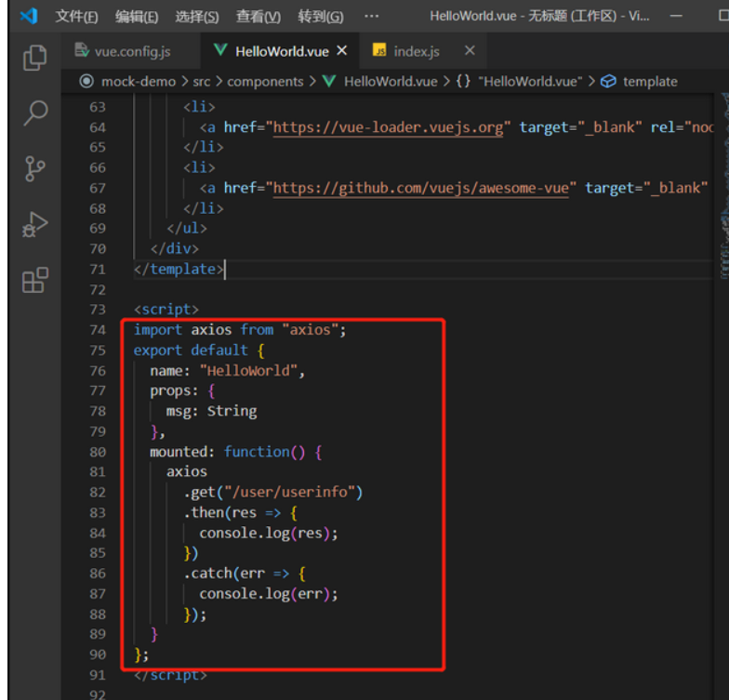
Task: Click the mock-demo root folder breadcrumb icon
Action: pos(86,82)
